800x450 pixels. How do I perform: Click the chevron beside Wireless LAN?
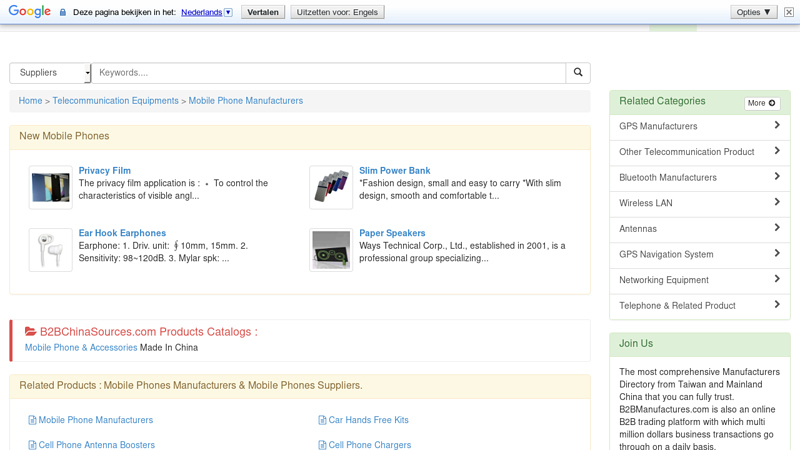(777, 202)
